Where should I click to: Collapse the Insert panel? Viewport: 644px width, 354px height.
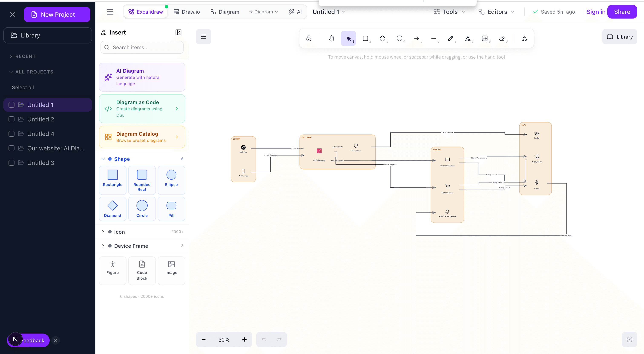(178, 33)
